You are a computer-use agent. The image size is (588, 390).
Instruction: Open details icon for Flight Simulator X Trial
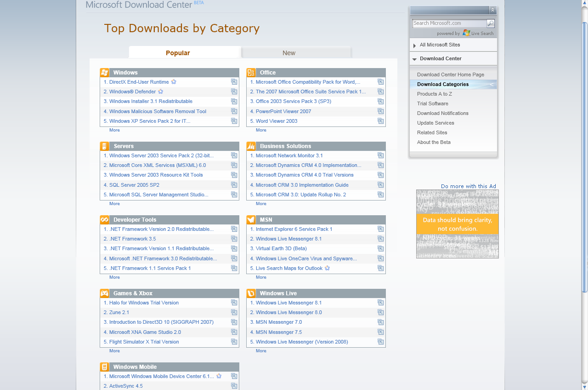pyautogui.click(x=234, y=342)
